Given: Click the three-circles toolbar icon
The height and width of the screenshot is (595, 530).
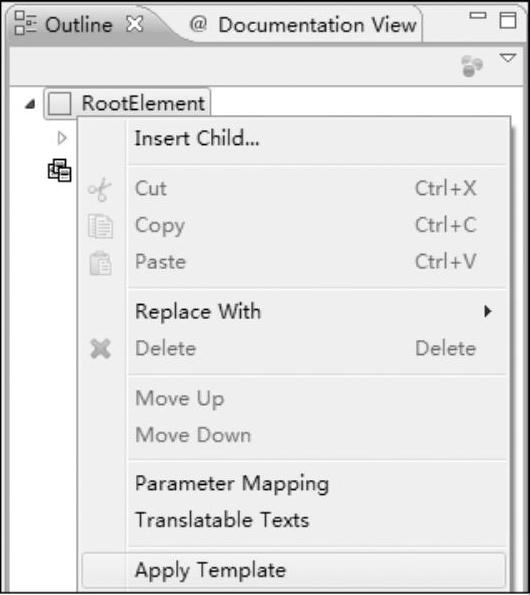Looking at the screenshot, I should 472,66.
